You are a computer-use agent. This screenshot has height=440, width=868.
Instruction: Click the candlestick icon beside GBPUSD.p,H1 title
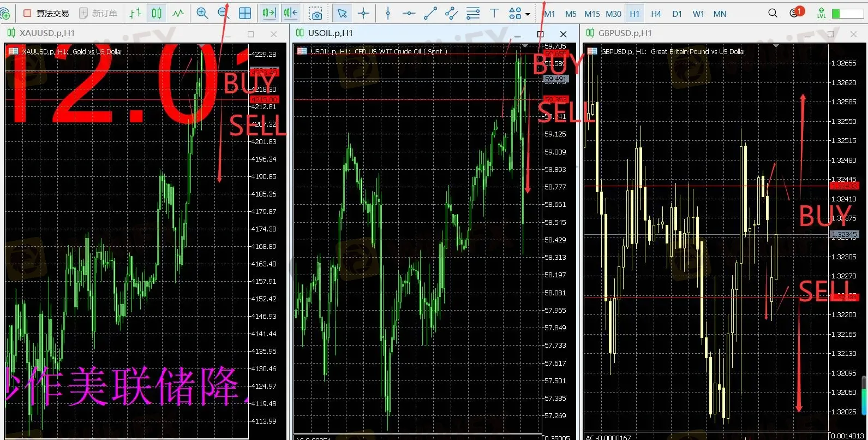[590, 33]
